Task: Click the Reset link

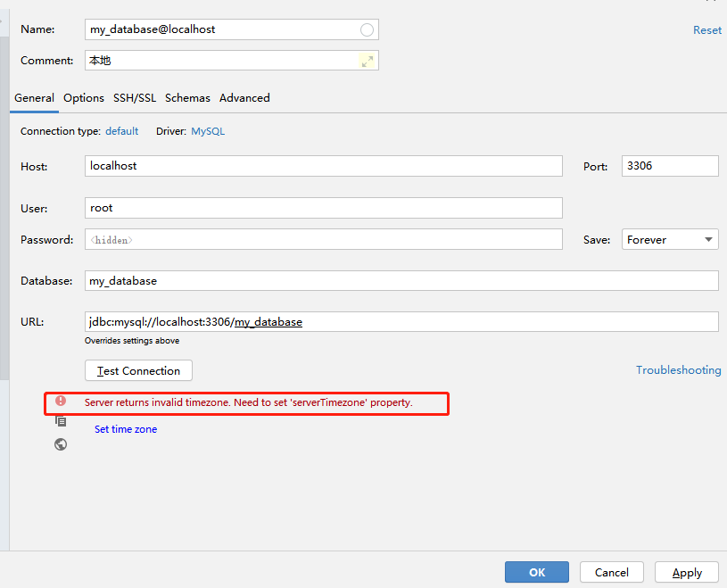Action: tap(707, 30)
